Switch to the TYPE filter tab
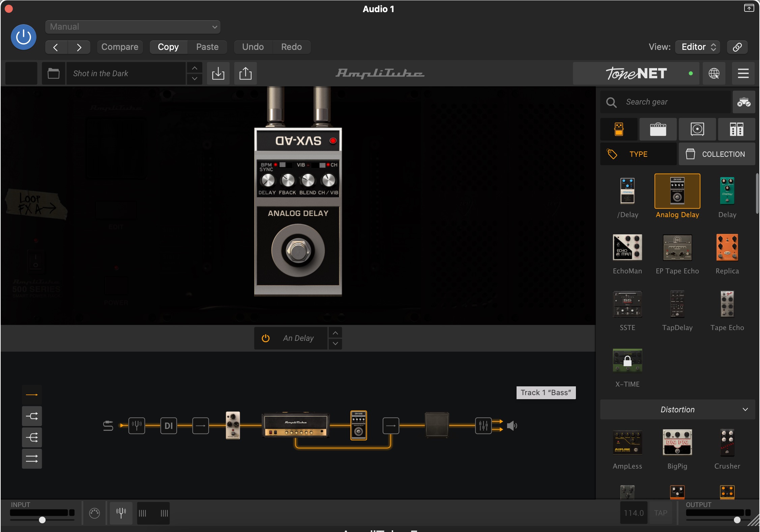760x532 pixels. tap(638, 154)
